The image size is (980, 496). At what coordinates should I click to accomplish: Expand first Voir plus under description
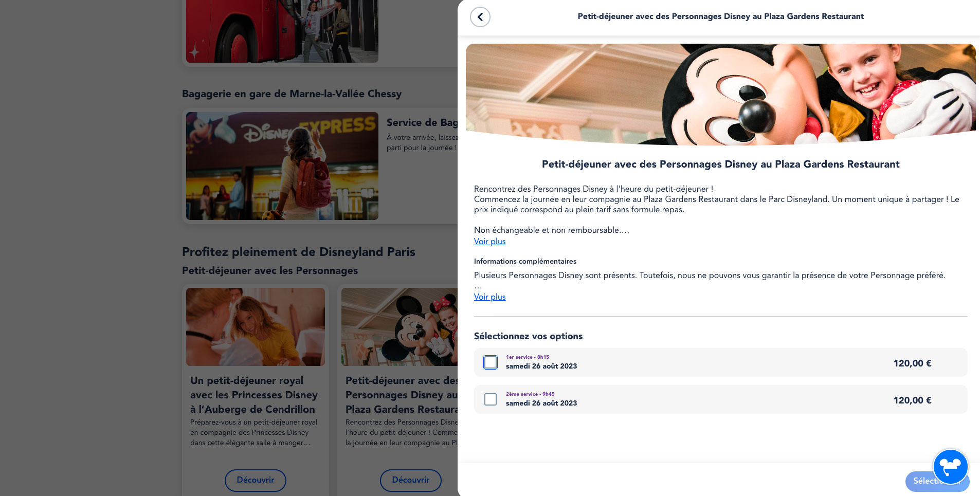(x=489, y=242)
